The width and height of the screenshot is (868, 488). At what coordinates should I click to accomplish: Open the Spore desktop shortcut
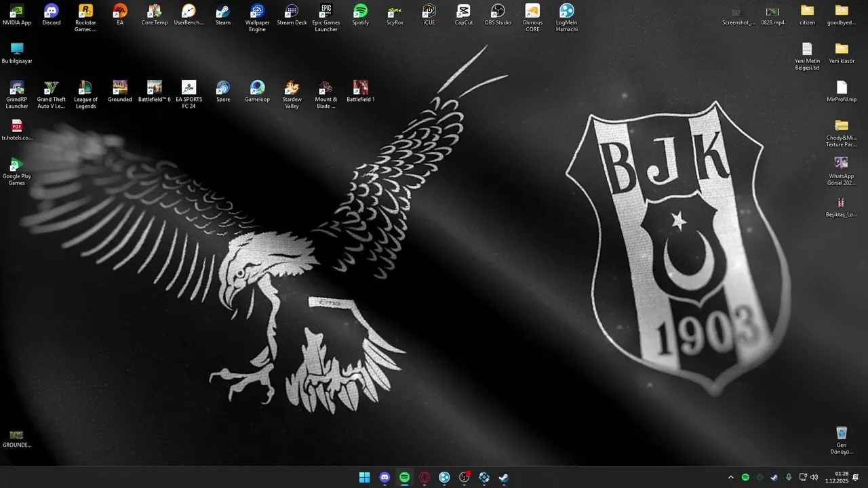tap(223, 91)
